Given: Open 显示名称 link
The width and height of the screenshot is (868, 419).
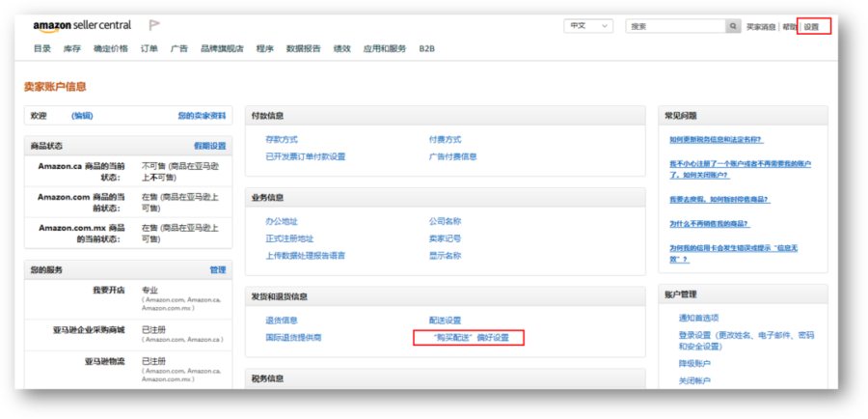Looking at the screenshot, I should click(x=445, y=256).
